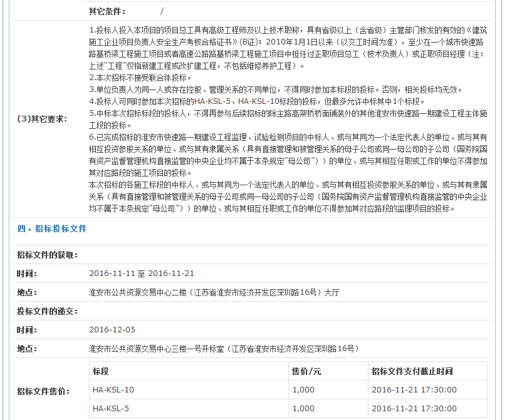This screenshot has height=420, width=517.
Task: Click the 售价/元 column header
Action: 306,371
